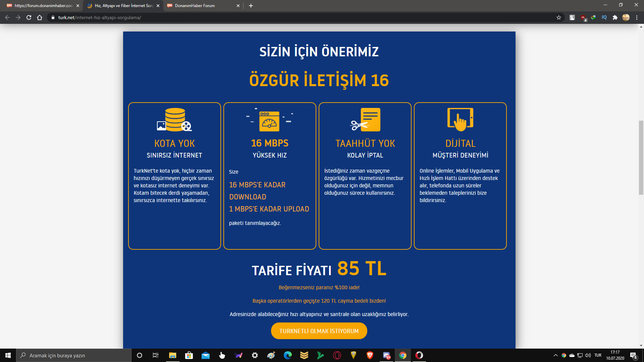Open the Chrome profile avatar
The width and height of the screenshot is (644, 362).
click(626, 17)
